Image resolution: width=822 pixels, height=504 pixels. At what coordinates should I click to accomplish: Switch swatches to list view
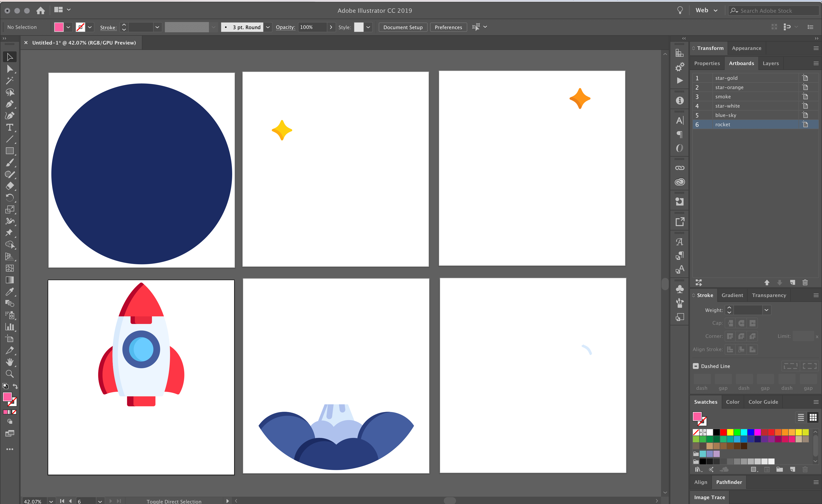(x=801, y=417)
